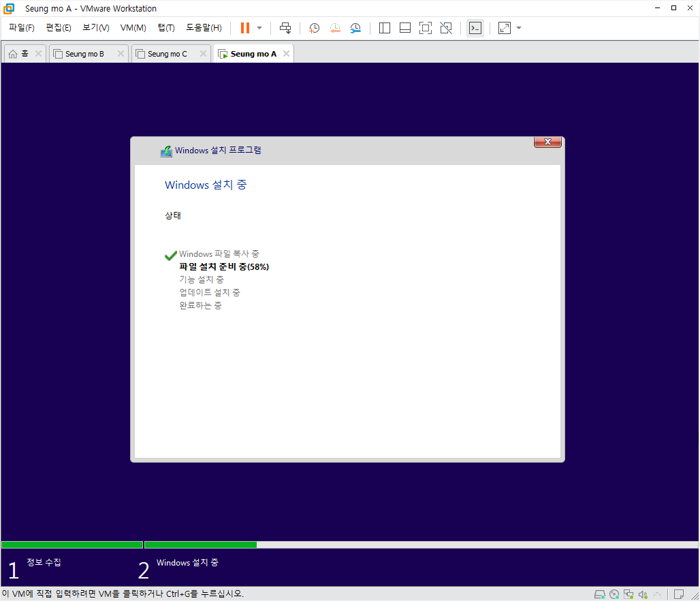Open the 파일(F) menu
700x601 pixels.
[x=21, y=28]
